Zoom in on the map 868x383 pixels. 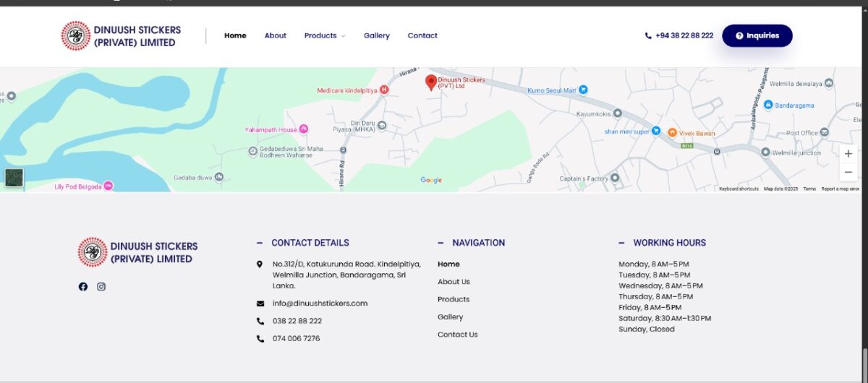[848, 154]
